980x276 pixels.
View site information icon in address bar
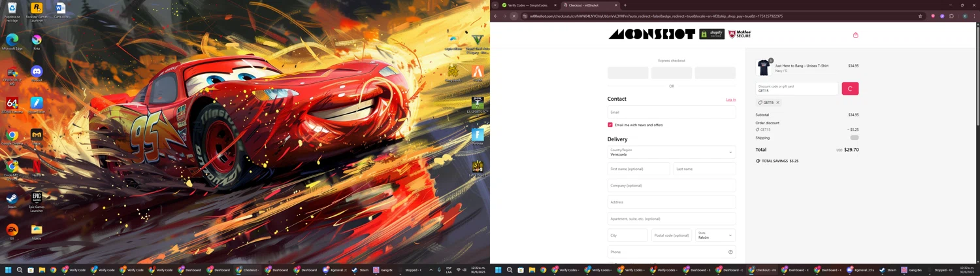click(x=525, y=16)
